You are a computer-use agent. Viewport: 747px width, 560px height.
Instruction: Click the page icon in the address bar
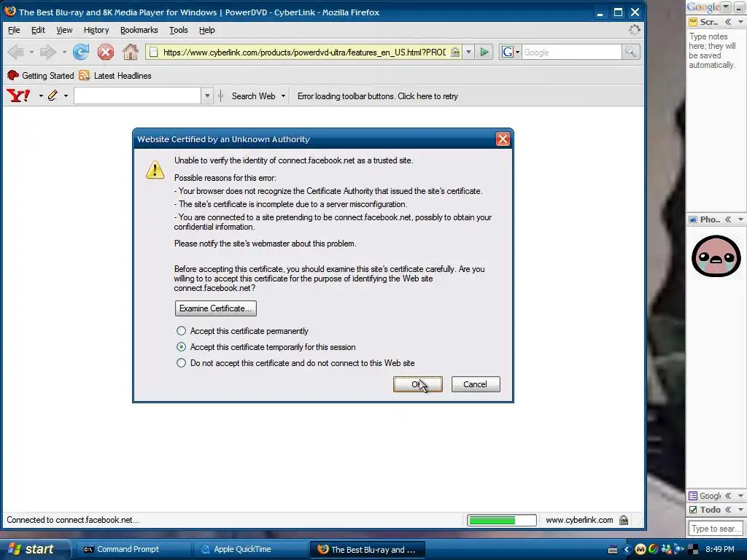tap(153, 52)
